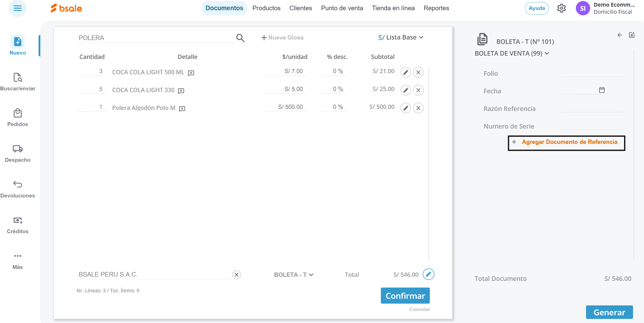The image size is (644, 323).
Task: Expand the BOLETA DE VENTA (99) dropdown
Action: (512, 53)
